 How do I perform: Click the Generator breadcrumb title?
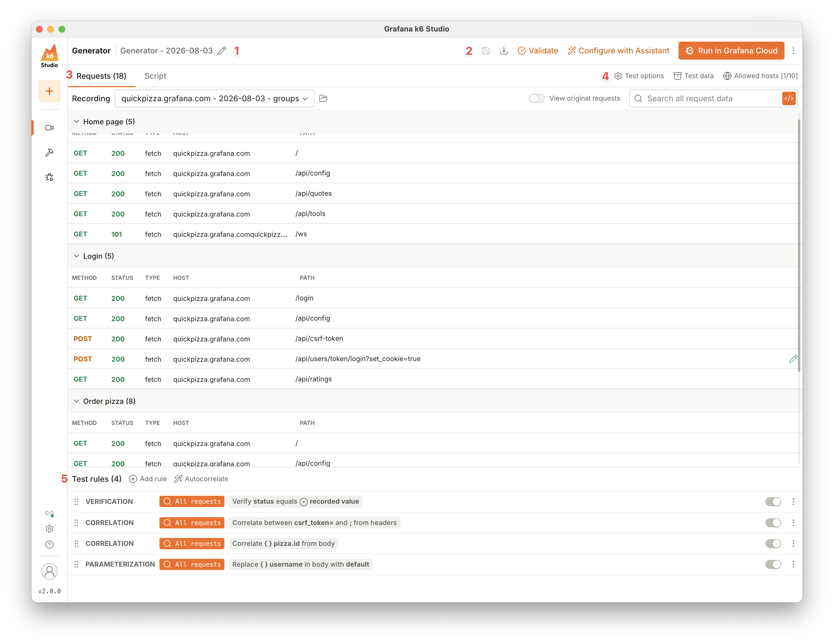tap(91, 51)
